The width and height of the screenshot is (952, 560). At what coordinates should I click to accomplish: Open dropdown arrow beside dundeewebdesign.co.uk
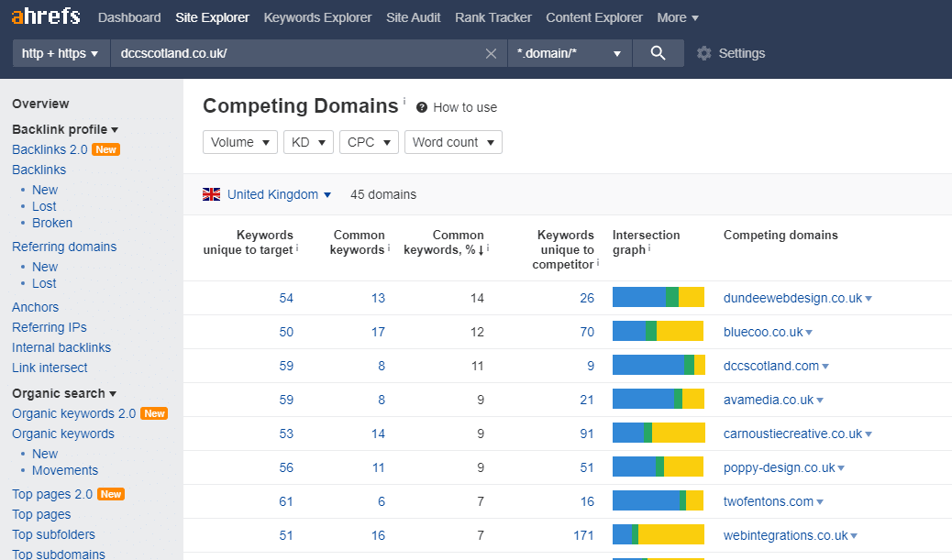click(869, 299)
